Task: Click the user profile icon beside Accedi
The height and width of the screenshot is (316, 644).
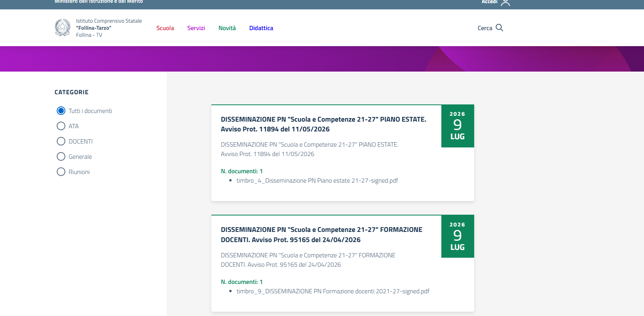Action: (505, 2)
